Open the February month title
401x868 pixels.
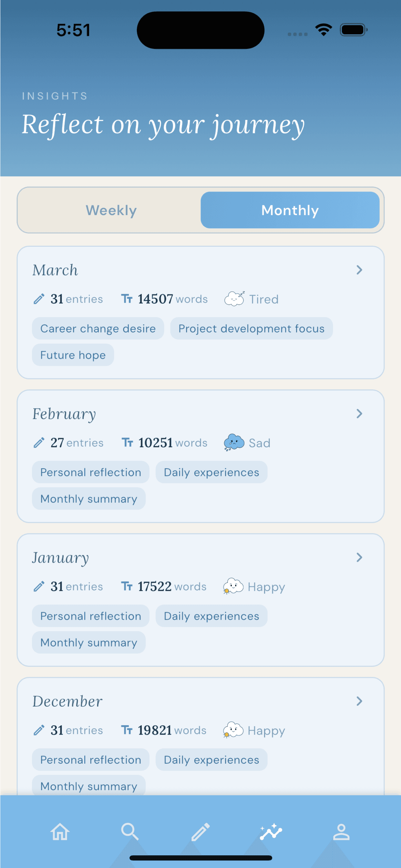[64, 414]
